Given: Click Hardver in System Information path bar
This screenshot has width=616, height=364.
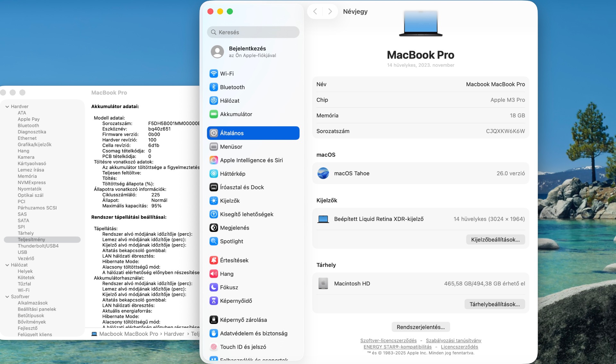Looking at the screenshot, I should [x=174, y=334].
